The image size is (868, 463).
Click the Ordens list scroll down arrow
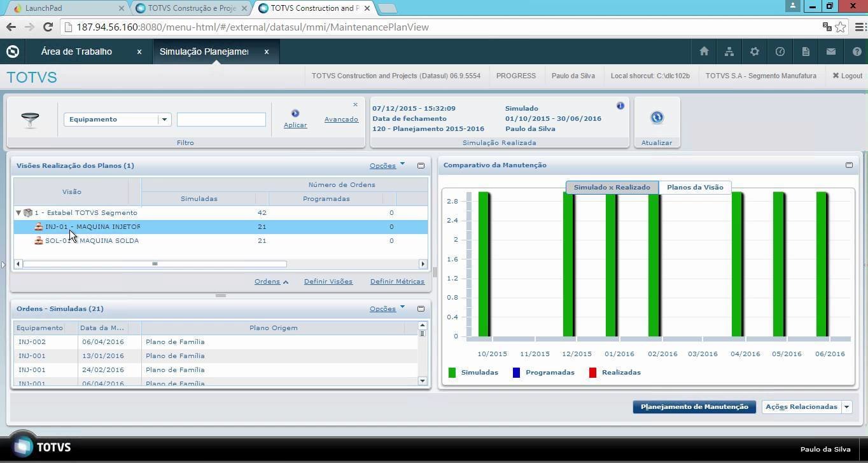(x=422, y=381)
